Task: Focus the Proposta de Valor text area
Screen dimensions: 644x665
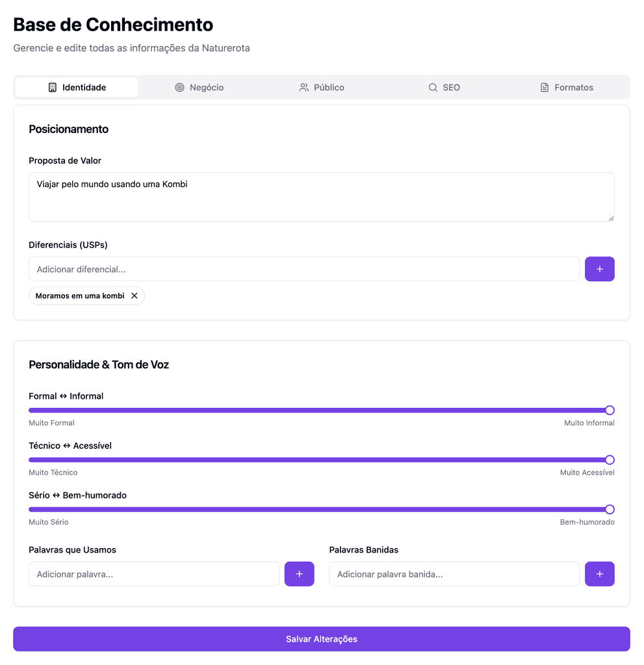Action: click(x=322, y=197)
